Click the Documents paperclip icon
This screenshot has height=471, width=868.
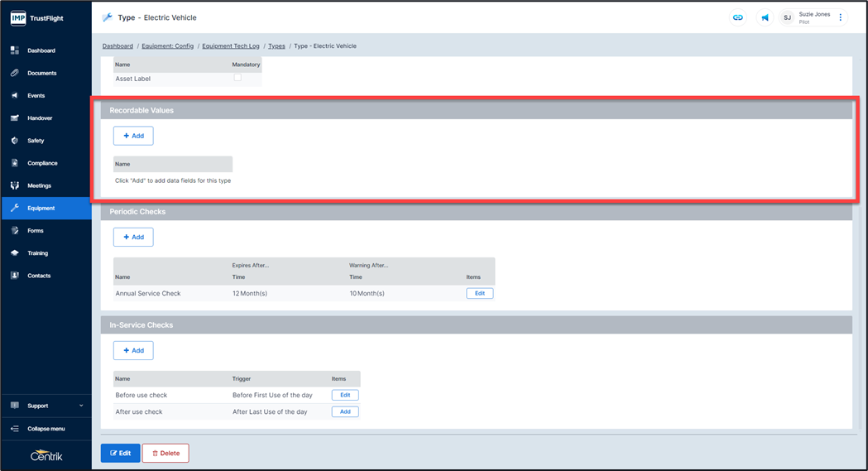(15, 73)
